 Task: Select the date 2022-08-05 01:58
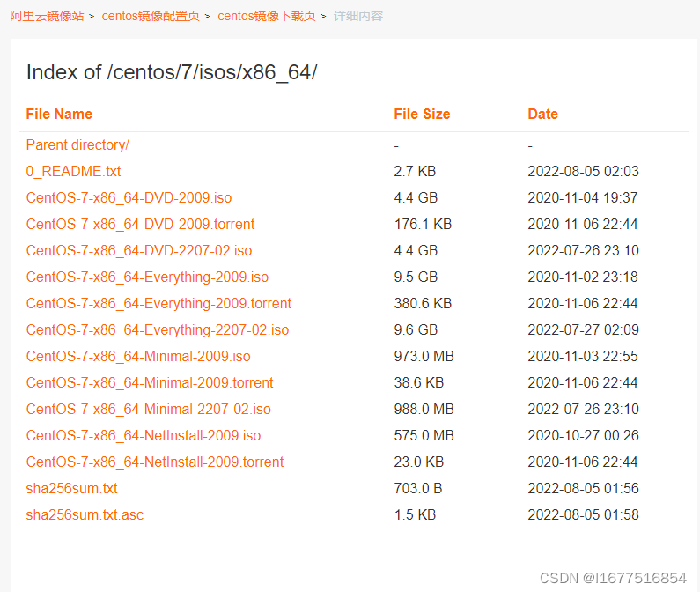pos(583,514)
